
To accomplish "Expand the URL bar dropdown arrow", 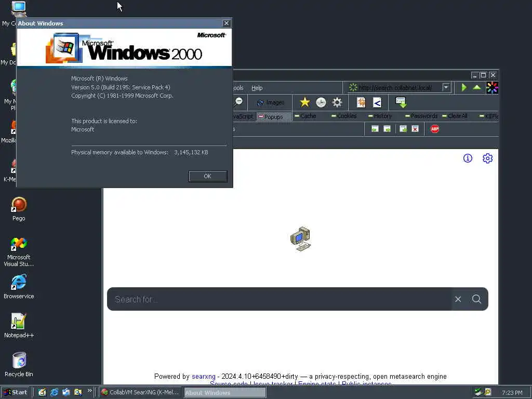I will (x=446, y=87).
